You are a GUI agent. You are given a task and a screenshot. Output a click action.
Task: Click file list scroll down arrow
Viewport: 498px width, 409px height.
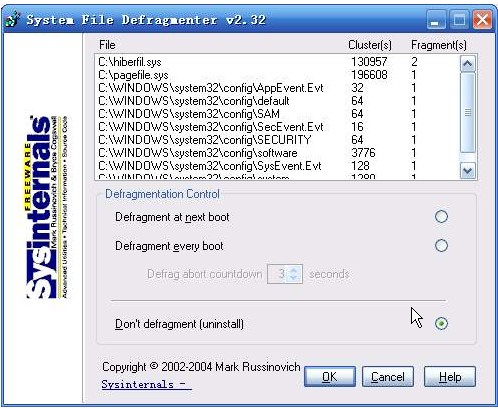467,171
